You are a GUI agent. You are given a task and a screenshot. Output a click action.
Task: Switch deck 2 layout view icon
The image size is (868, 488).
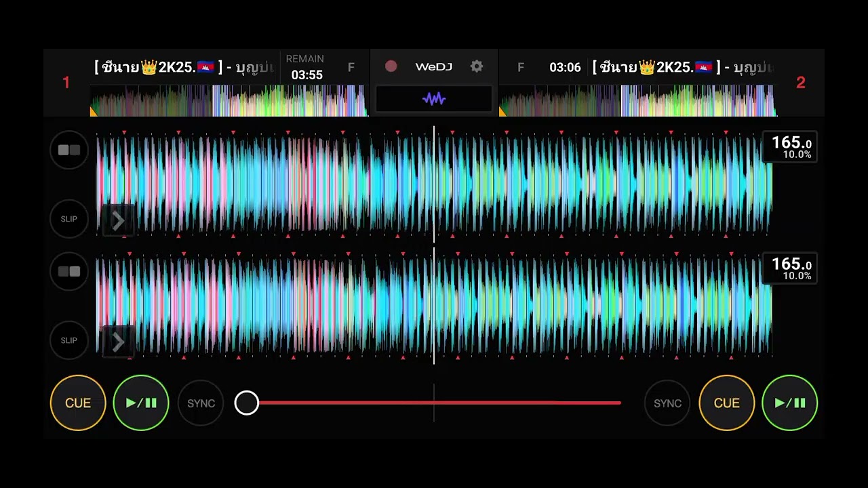click(69, 271)
